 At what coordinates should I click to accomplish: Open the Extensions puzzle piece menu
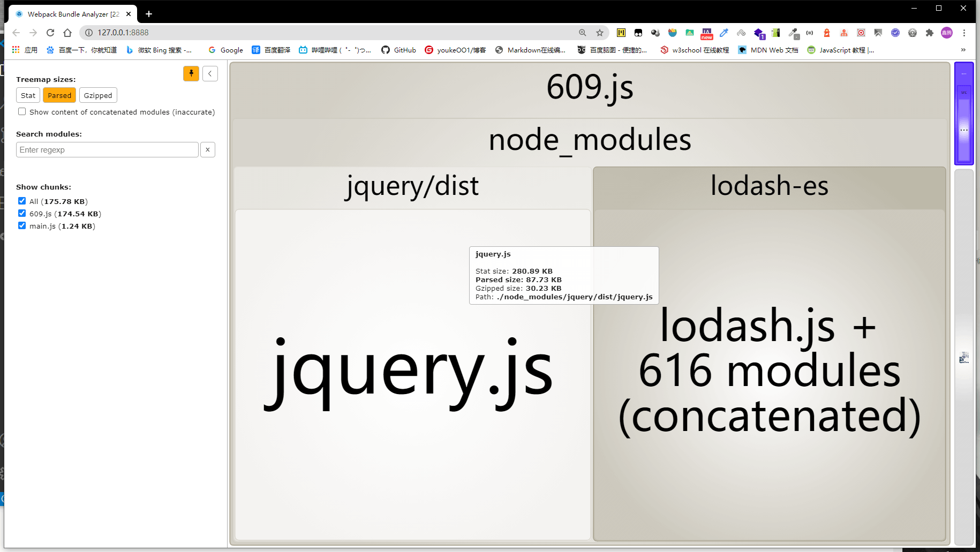[x=930, y=33]
